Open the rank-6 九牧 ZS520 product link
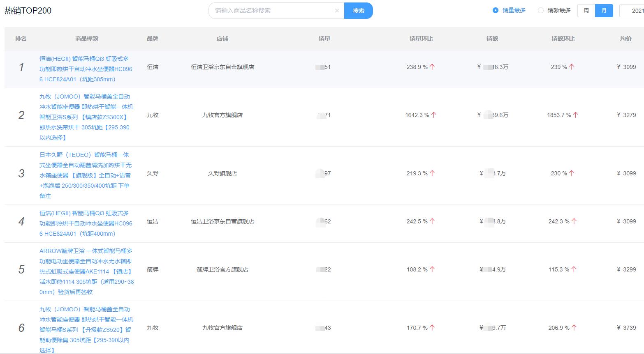 coord(86,328)
